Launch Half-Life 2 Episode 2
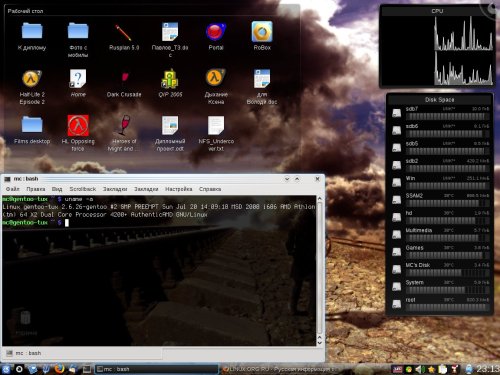The image size is (500, 375). coord(32,79)
